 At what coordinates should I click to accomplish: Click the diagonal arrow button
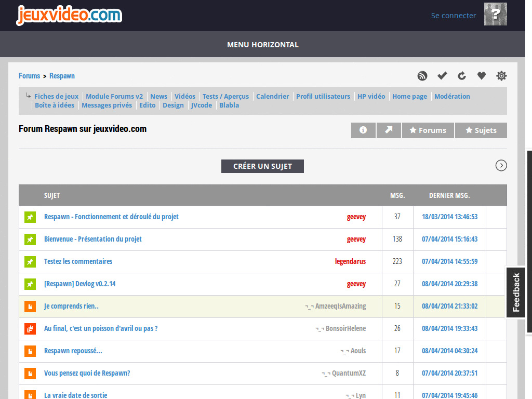point(389,130)
